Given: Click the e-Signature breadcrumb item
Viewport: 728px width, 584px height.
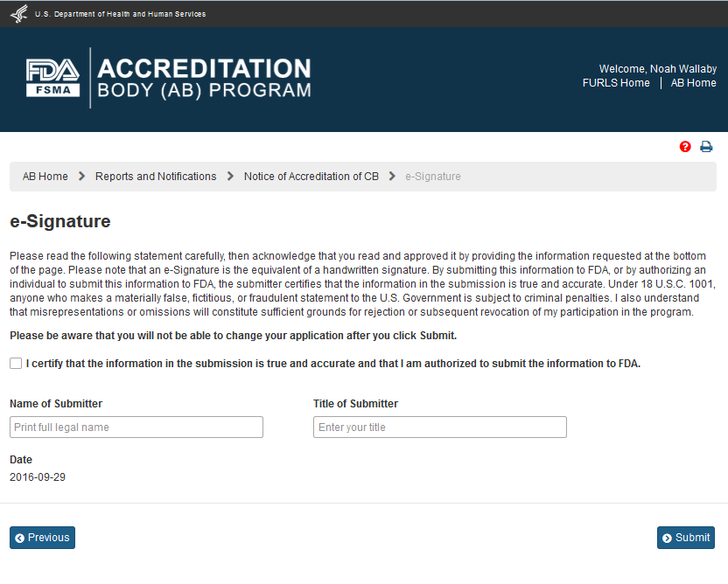Looking at the screenshot, I should coord(433,177).
